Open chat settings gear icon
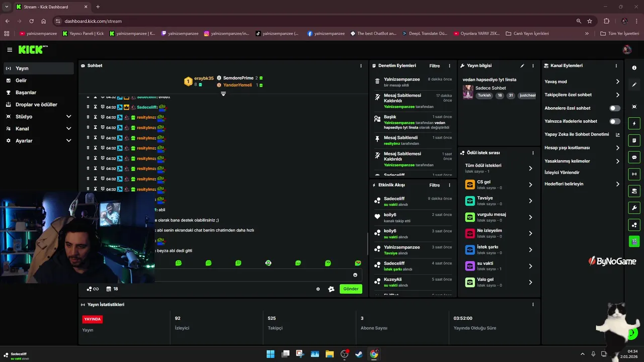 (x=318, y=289)
